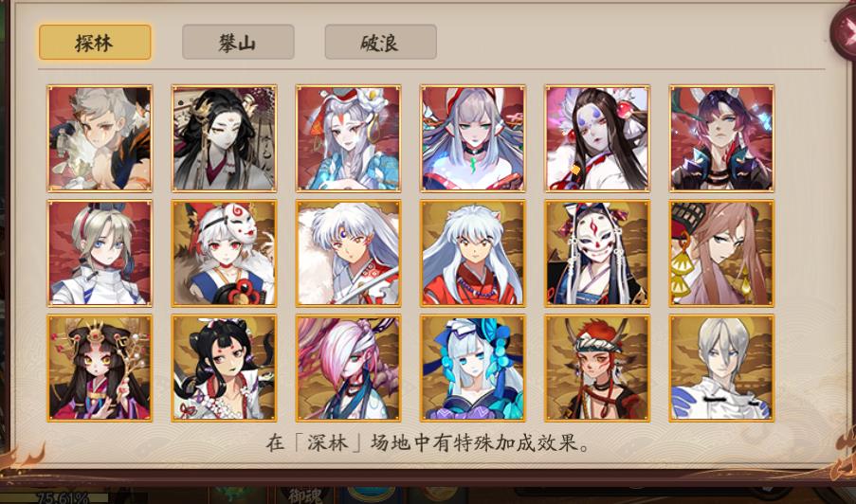The width and height of the screenshot is (856, 504).
Task: Choose the silver-haired man in white coat
Action: (x=721, y=369)
